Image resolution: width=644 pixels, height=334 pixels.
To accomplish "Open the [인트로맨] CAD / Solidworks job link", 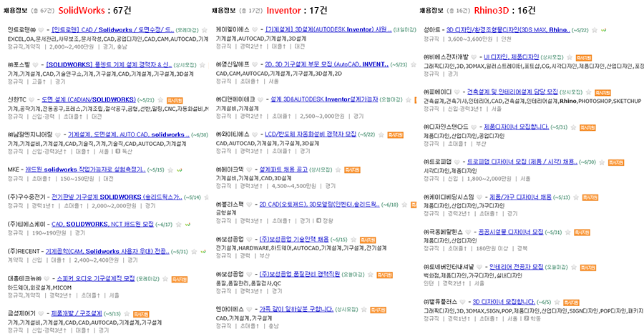I will click(x=113, y=30).
